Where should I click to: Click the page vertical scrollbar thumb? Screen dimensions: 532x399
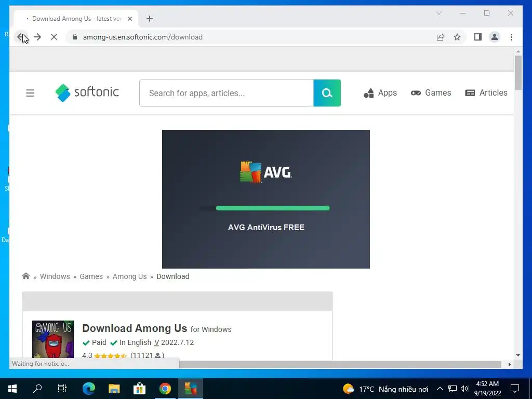518,73
